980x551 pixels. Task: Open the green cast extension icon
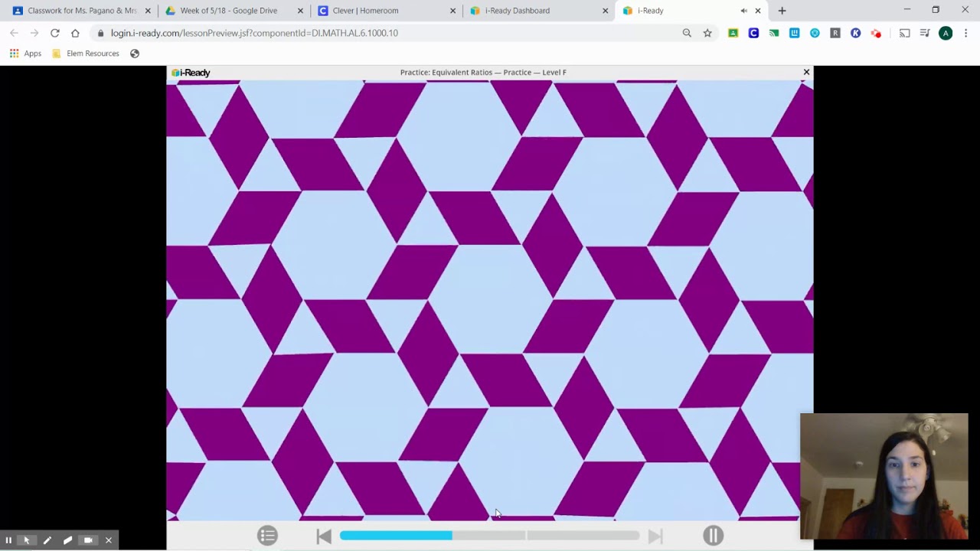click(774, 33)
